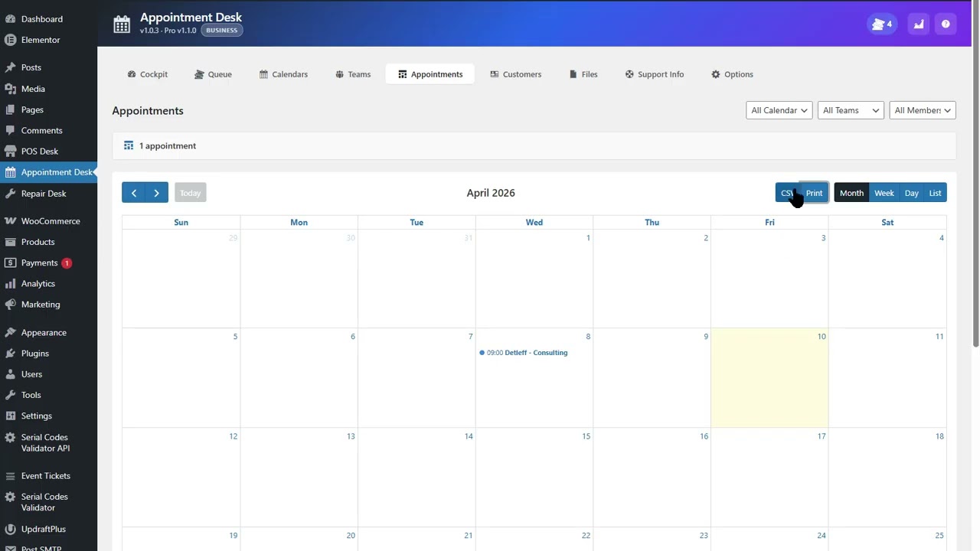980x551 pixels.
Task: Click the Appearance brush icon
Action: point(10,332)
